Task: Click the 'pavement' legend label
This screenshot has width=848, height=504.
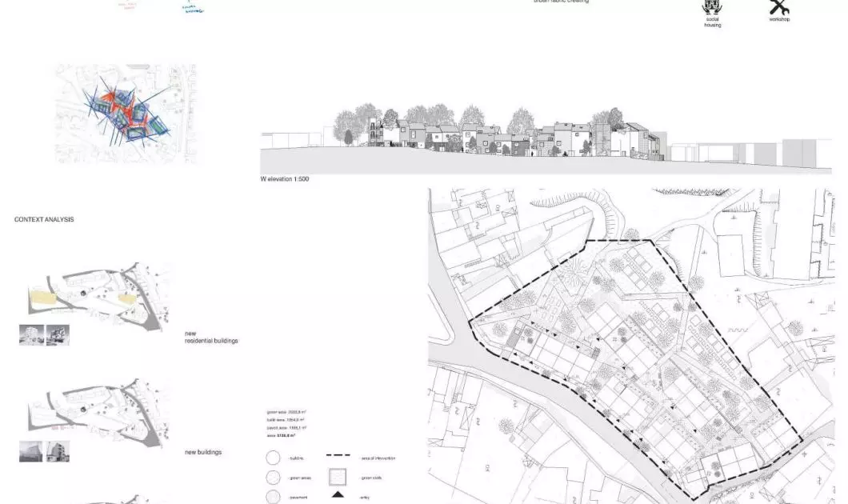Action: coord(298,498)
